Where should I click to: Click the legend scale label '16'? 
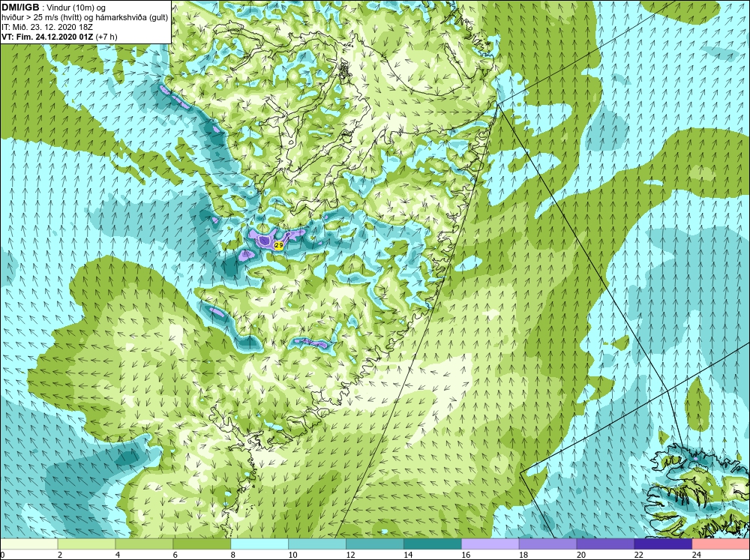point(466,555)
